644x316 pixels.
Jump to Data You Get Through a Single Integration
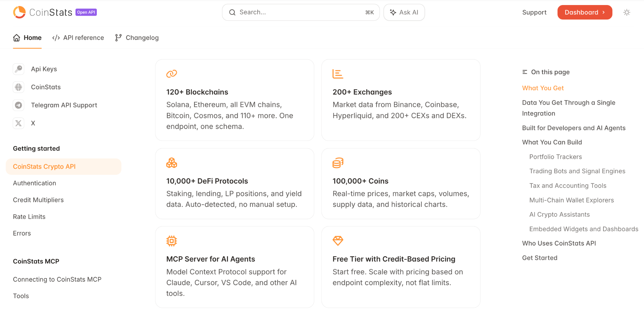click(x=569, y=108)
